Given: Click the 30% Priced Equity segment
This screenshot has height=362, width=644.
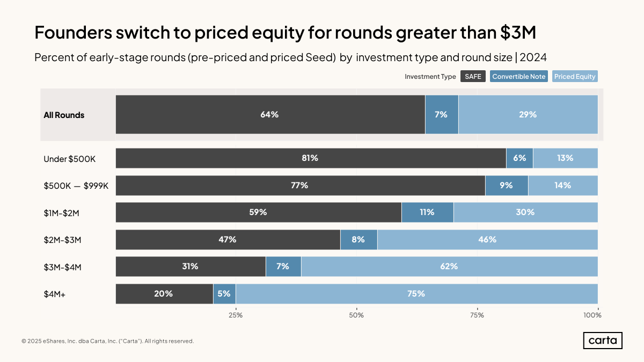Looking at the screenshot, I should (525, 212).
